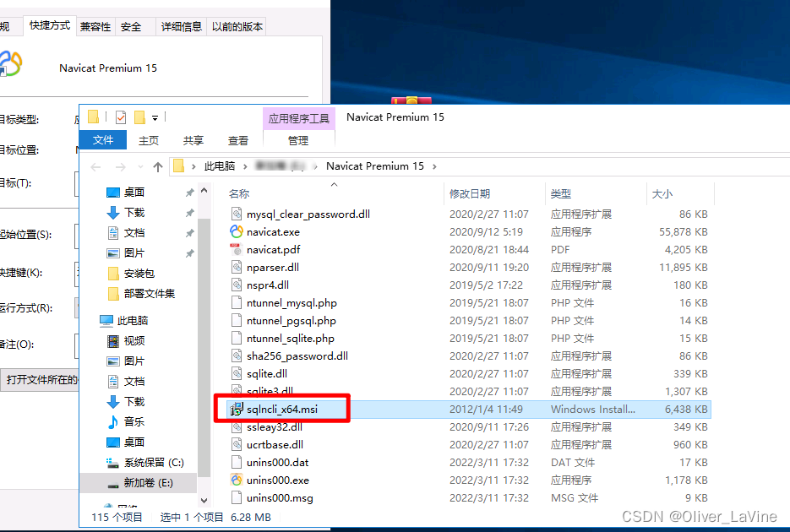790x532 pixels.
Task: Open the recent locations dropdown beside forward arrow
Action: point(140,166)
